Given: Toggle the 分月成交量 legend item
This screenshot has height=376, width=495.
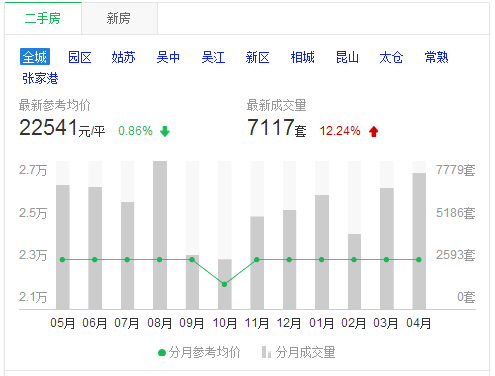Looking at the screenshot, I should (299, 352).
